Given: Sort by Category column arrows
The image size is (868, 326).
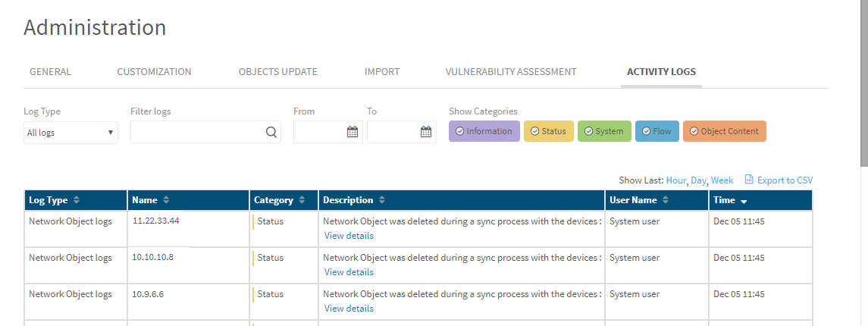Looking at the screenshot, I should coord(302,200).
